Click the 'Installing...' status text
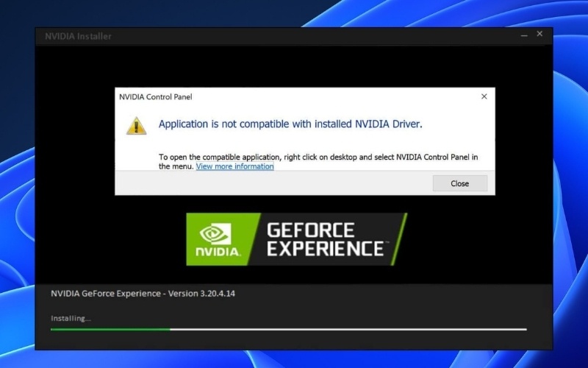 tap(71, 318)
